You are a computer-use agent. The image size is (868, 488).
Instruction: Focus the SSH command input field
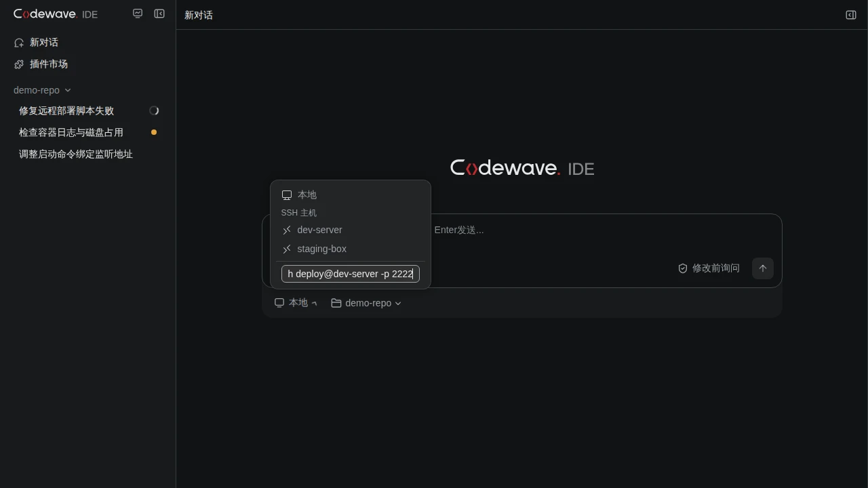click(x=351, y=274)
